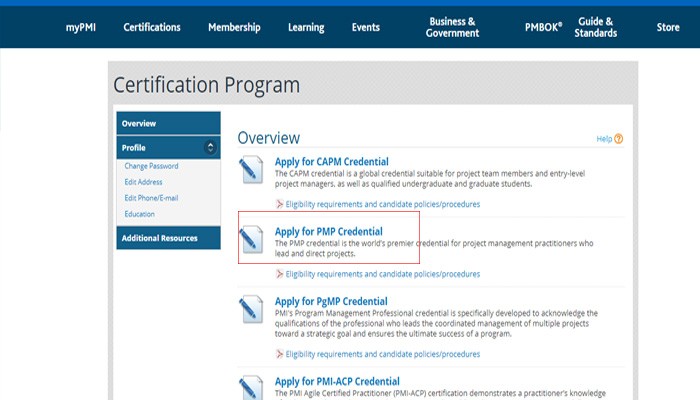This screenshot has width=700, height=400.
Task: Open Apply for CAPM Credential link
Action: tap(331, 162)
